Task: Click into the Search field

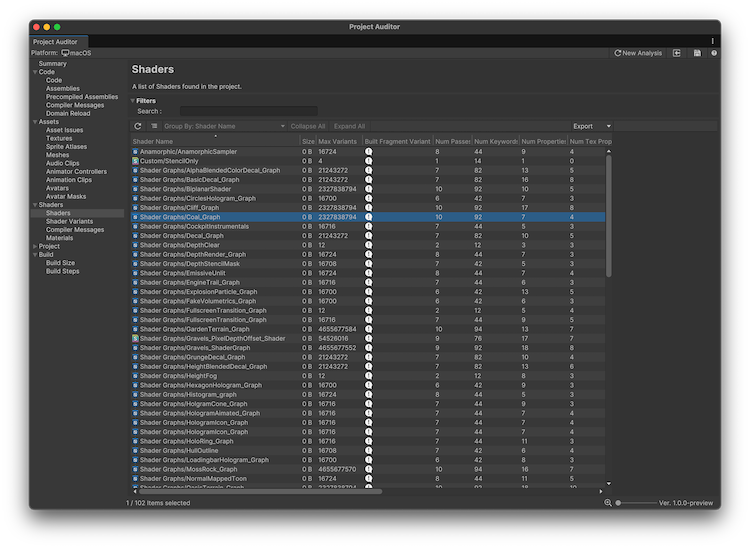Action: [x=240, y=111]
